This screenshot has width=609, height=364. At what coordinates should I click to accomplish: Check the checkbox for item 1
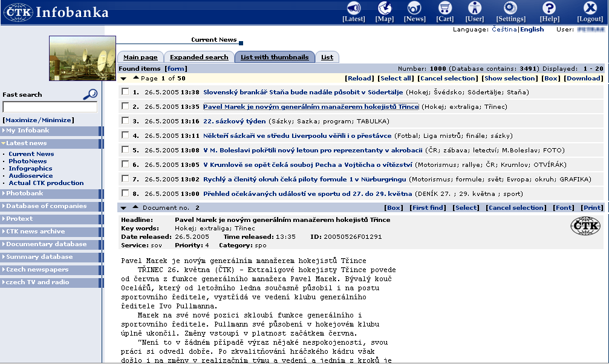pyautogui.click(x=125, y=92)
